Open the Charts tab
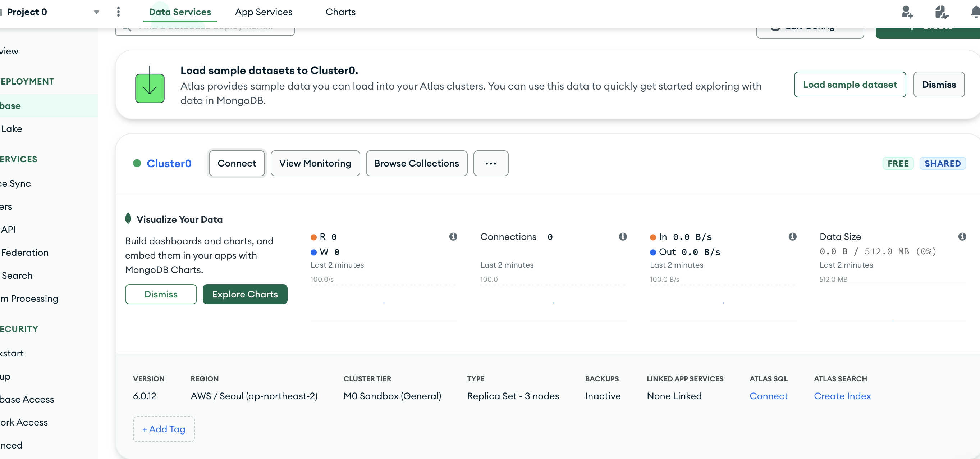This screenshot has width=980, height=459. pyautogui.click(x=340, y=12)
